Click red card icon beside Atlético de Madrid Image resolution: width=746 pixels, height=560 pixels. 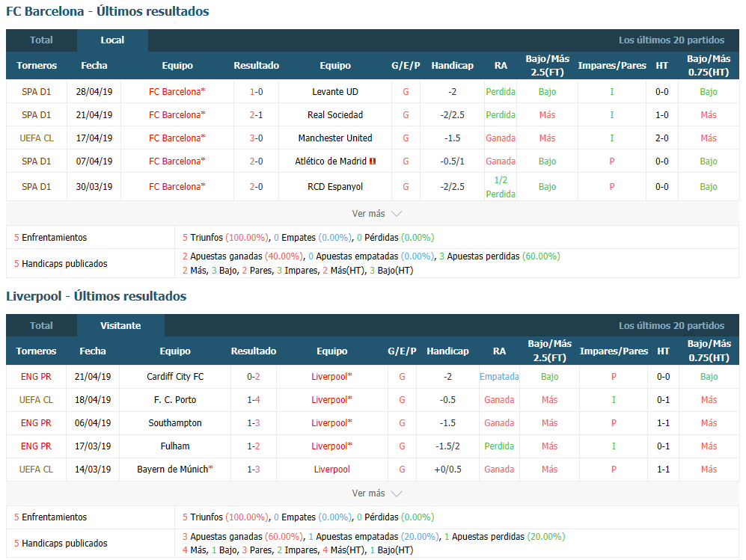click(373, 161)
